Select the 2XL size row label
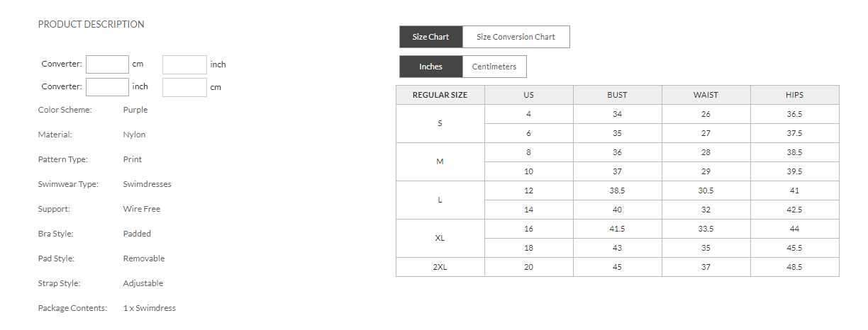The image size is (868, 330). tap(440, 267)
